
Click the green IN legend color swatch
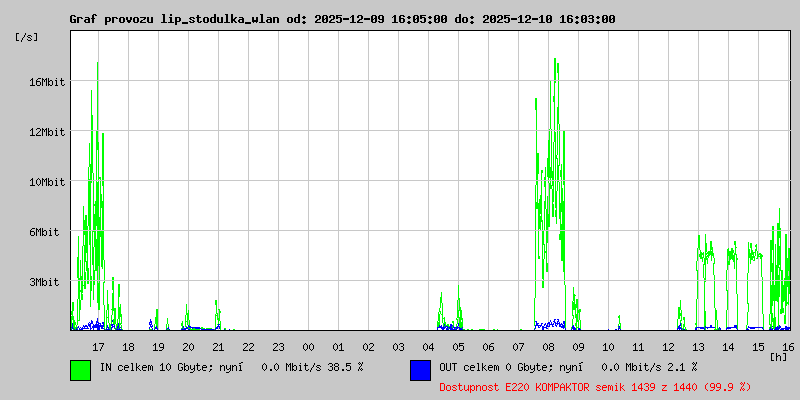(81, 370)
